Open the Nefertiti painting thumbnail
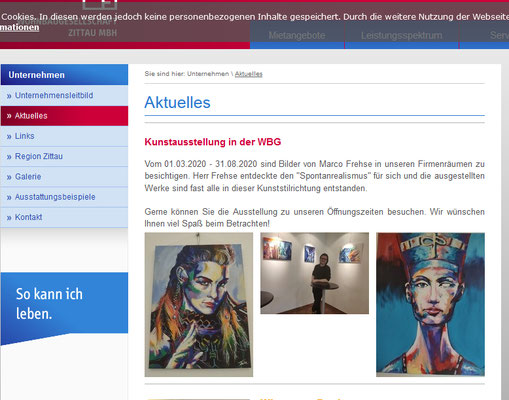Image resolution: width=509 pixels, height=400 pixels. click(430, 305)
